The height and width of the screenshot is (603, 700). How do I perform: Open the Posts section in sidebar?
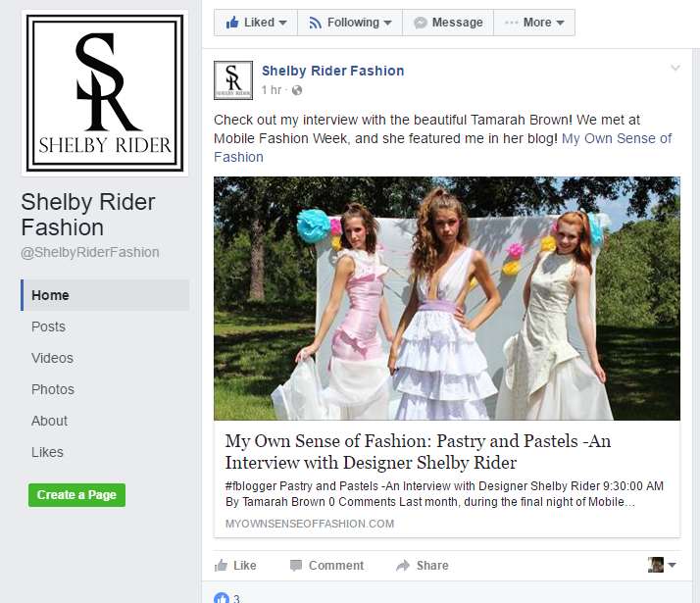(x=48, y=327)
